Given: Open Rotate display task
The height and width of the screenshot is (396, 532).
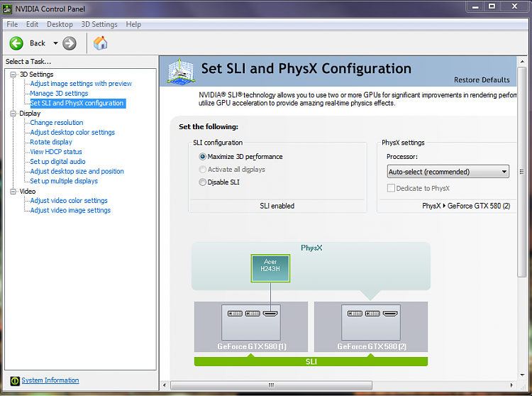Looking at the screenshot, I should point(51,142).
